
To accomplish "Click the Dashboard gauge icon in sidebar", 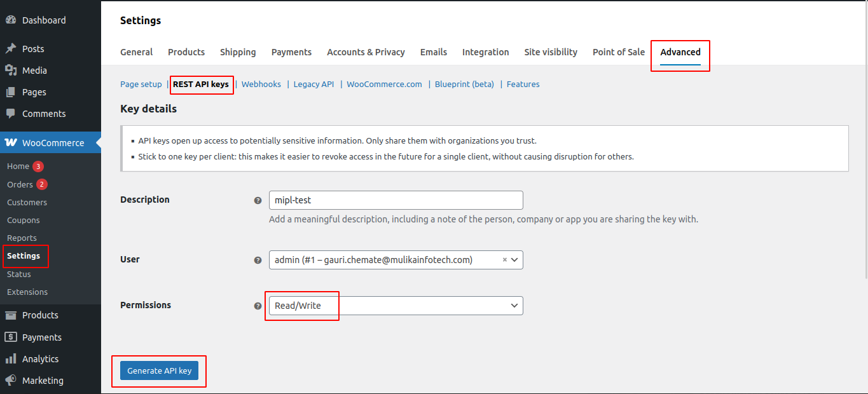I will tap(11, 20).
